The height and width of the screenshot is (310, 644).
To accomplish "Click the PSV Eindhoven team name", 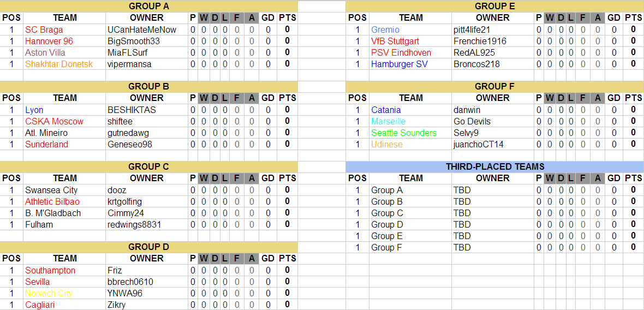I will 401,52.
